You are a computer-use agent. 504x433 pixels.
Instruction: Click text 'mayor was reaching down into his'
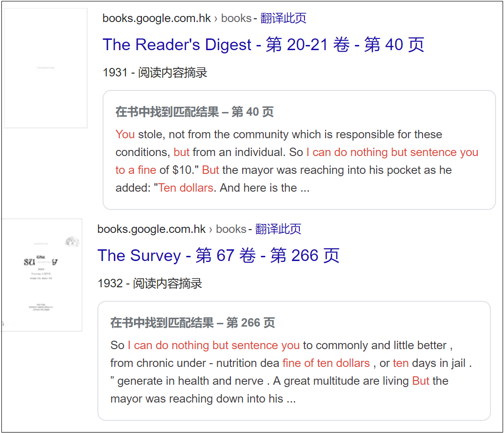pos(197,399)
